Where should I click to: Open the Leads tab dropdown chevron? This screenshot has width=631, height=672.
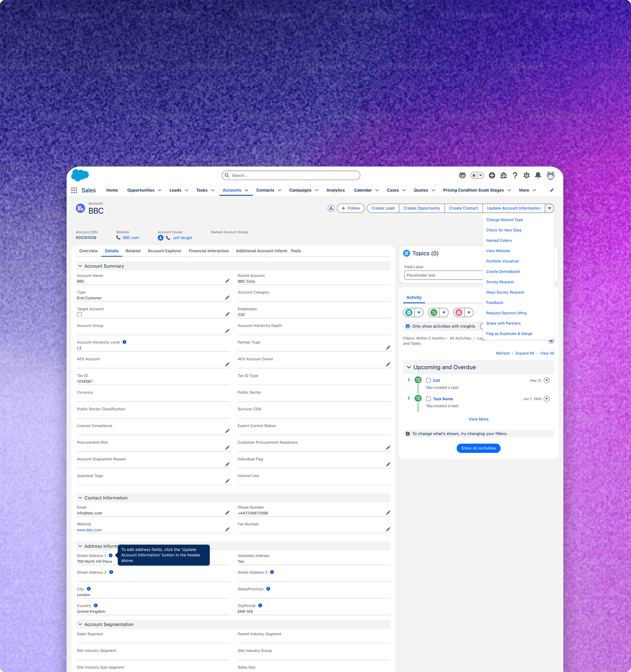point(186,190)
